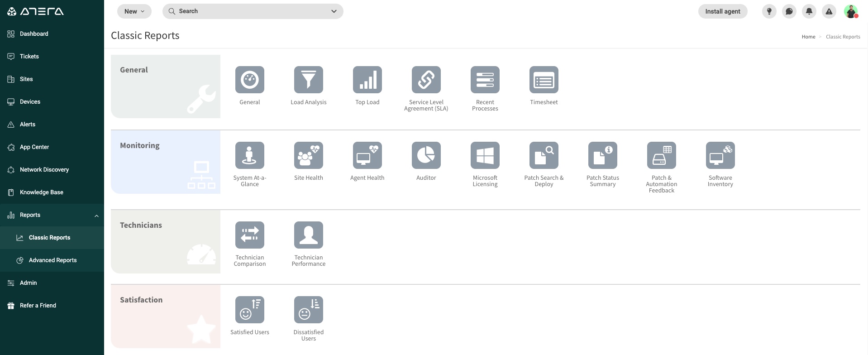Click the notifications bell icon
The height and width of the screenshot is (355, 868).
click(x=809, y=11)
